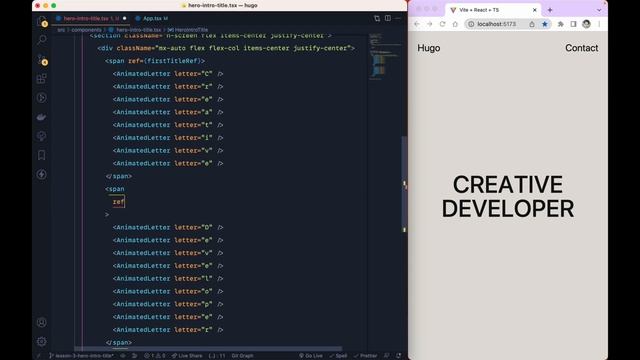Open the Source Control view
Screen dimensions: 640x360
[42, 60]
